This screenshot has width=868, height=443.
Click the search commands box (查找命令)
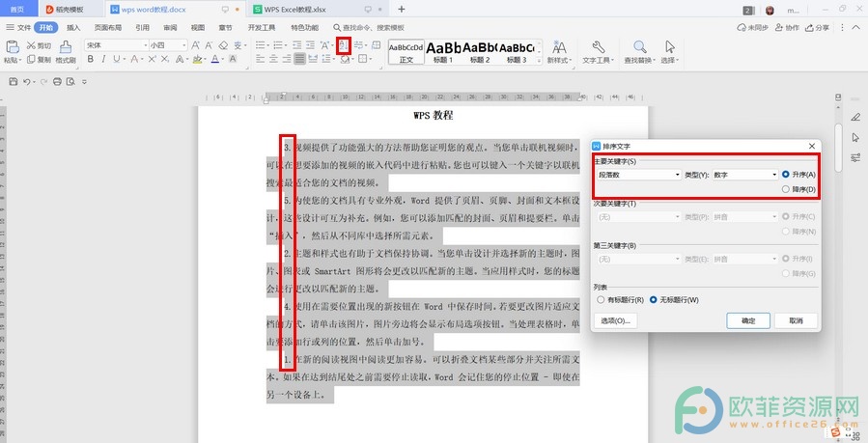pos(369,28)
